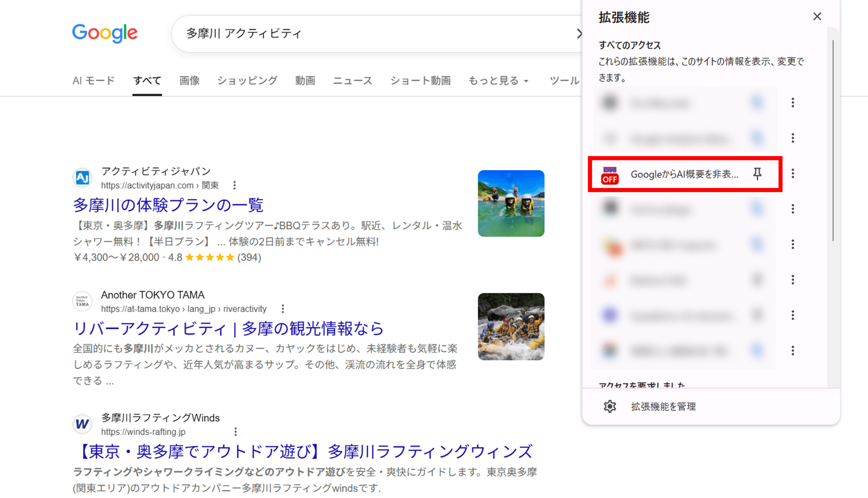Click the search box containing 多摩川 アクティビティ
This screenshot has height=498, width=868.
click(x=377, y=34)
